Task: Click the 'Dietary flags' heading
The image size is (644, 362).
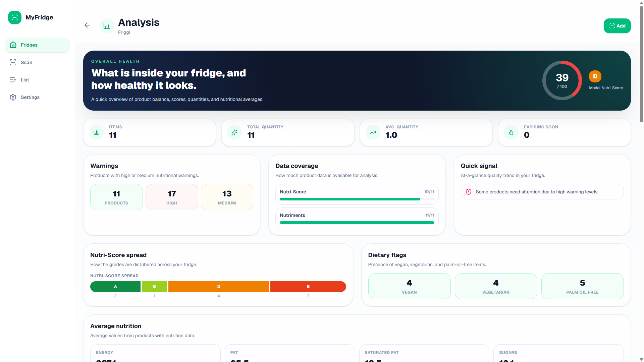Action: coord(387,255)
